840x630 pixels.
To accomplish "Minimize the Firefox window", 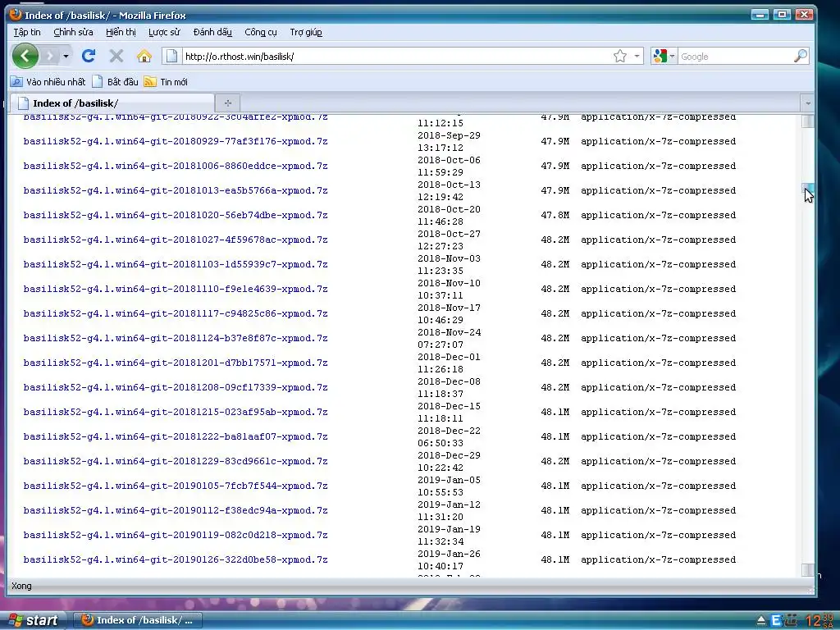I will point(760,15).
